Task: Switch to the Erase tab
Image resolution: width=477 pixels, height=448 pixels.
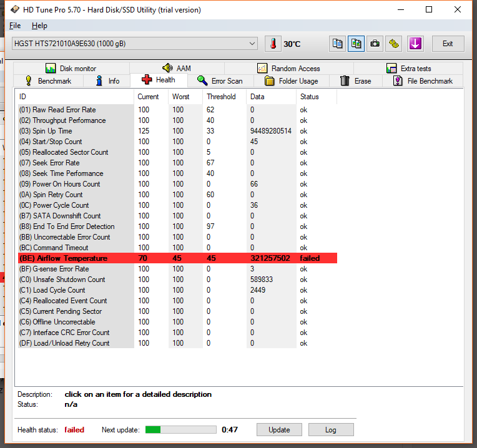Action: (356, 81)
